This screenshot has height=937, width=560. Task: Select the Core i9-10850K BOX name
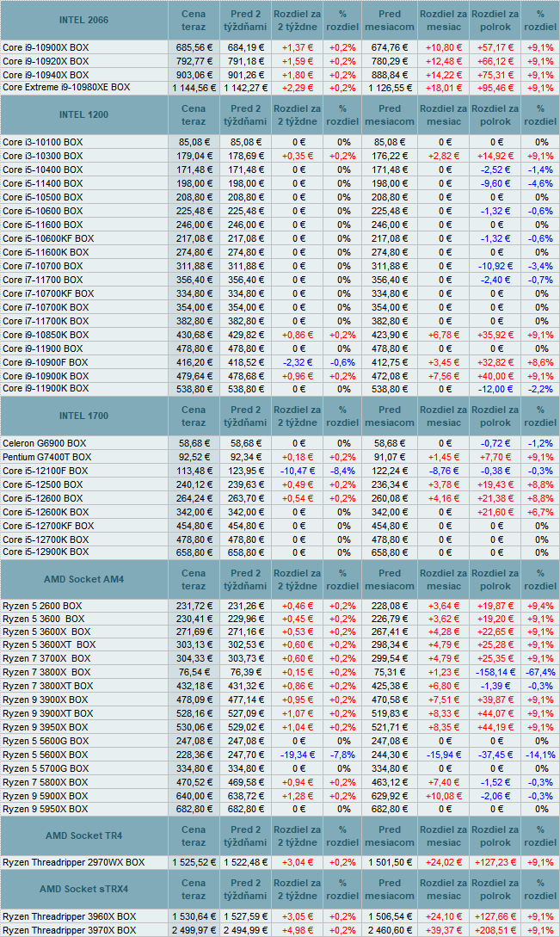point(46,335)
